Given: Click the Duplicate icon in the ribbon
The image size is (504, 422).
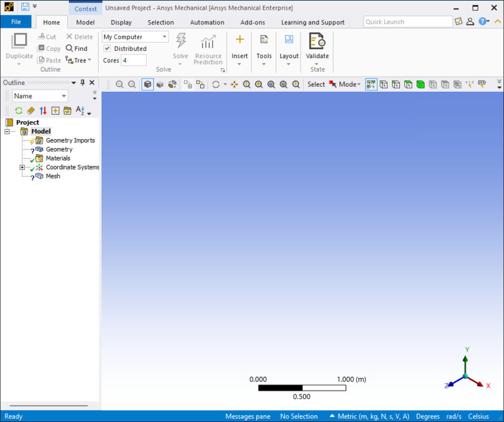Looking at the screenshot, I should (19, 41).
